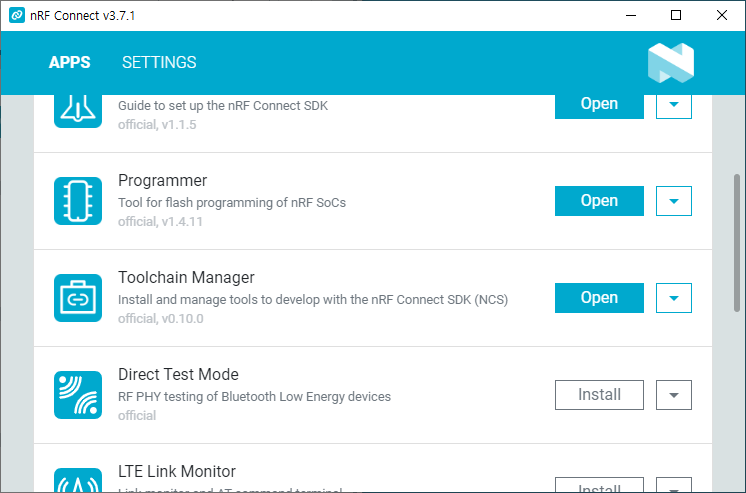This screenshot has height=493, width=746.
Task: Expand dropdown arrow for SDK guide app
Action: [x=674, y=107]
